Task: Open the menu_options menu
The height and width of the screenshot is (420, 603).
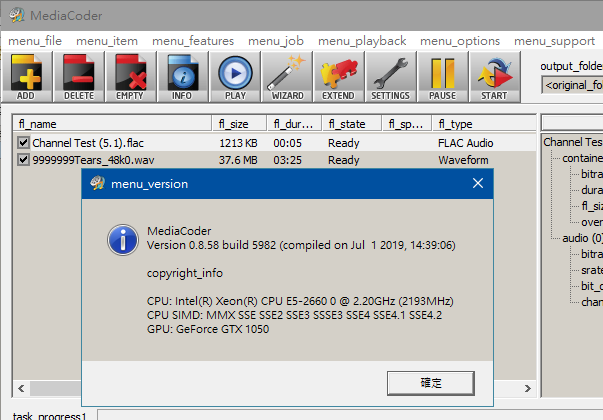Action: 460,41
